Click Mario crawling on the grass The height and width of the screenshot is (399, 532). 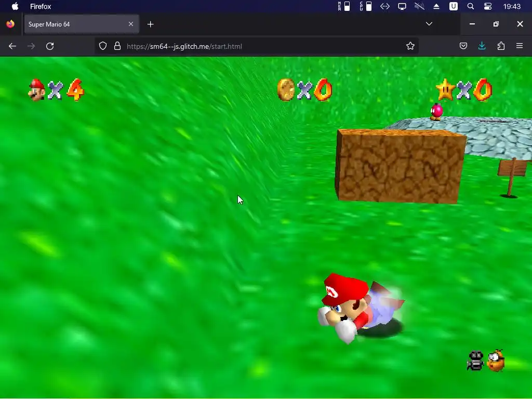pos(362,308)
